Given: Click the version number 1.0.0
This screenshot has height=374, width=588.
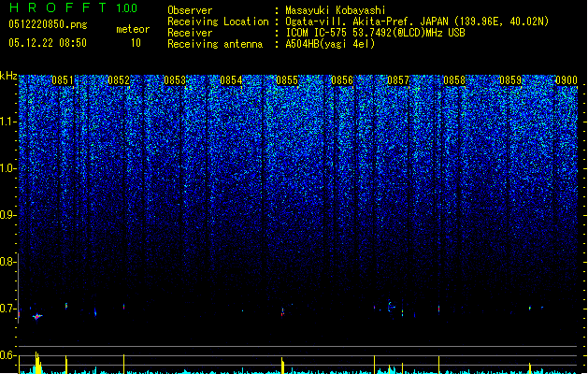Looking at the screenshot, I should pyautogui.click(x=127, y=8).
